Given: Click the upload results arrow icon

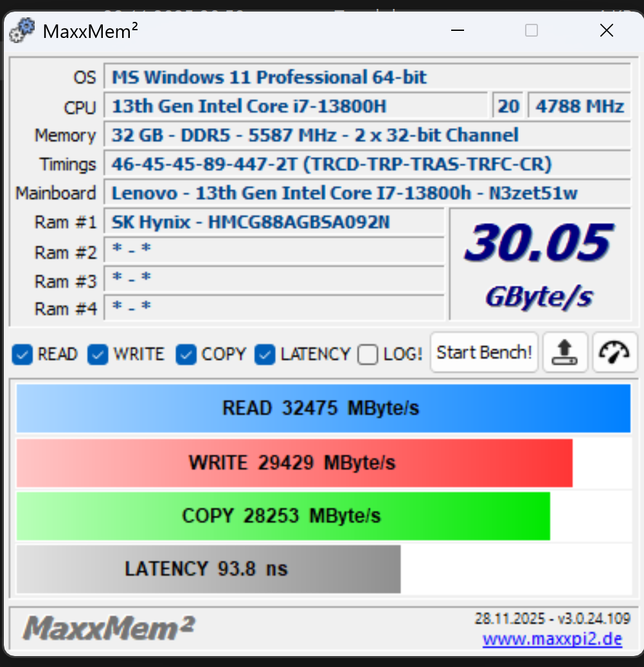Looking at the screenshot, I should tap(565, 352).
